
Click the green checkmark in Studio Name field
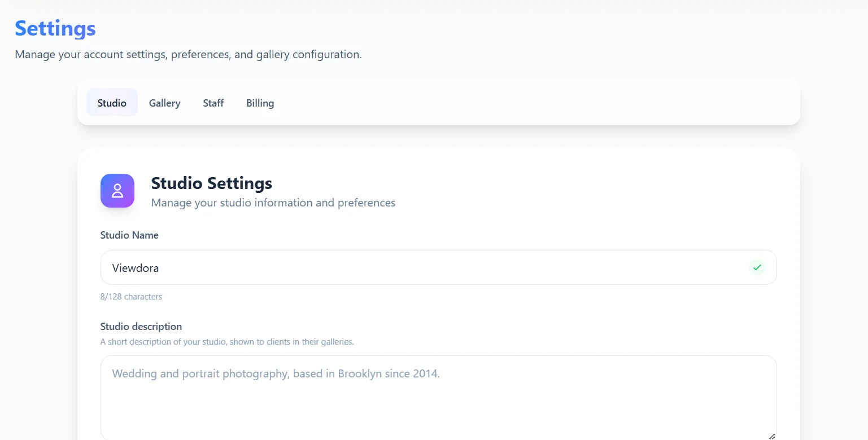pyautogui.click(x=757, y=267)
